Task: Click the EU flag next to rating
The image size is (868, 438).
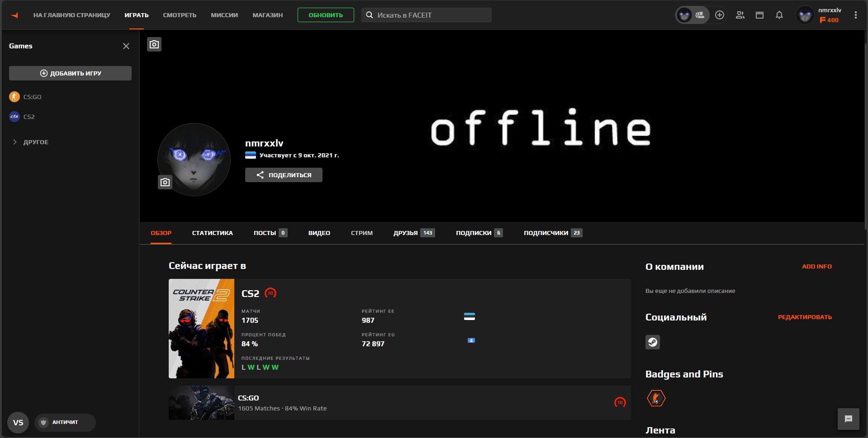Action: coord(471,340)
